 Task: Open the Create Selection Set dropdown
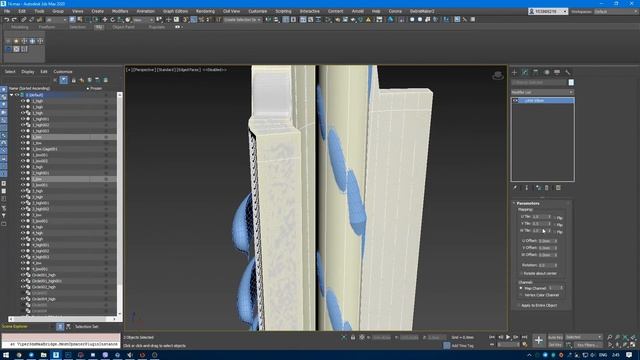coord(242,20)
